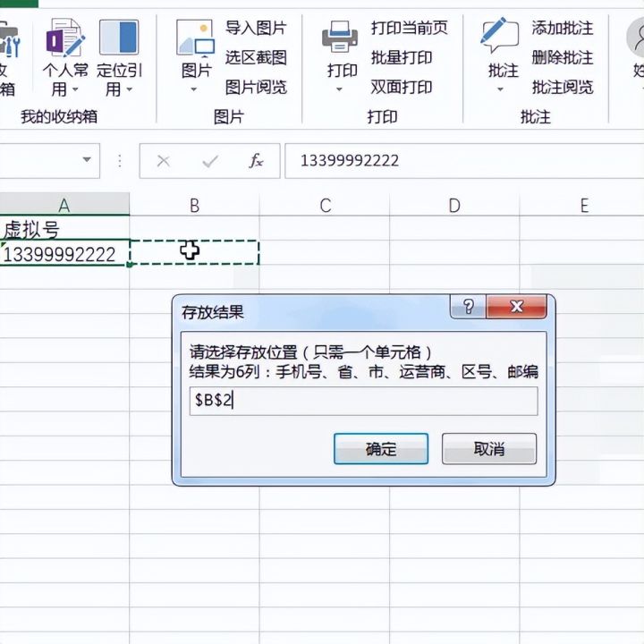The image size is (644, 644).
Task: Click the 批注 comment pencil icon
Action: click(499, 36)
